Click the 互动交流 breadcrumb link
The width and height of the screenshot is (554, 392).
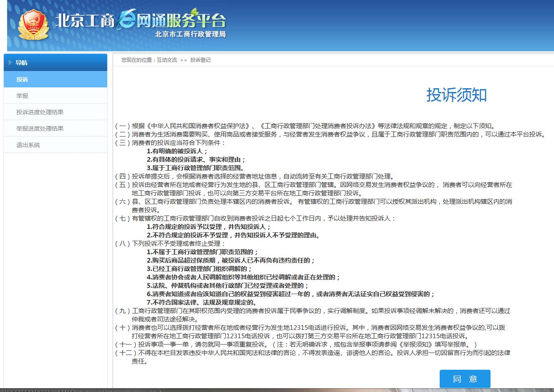pyautogui.click(x=168, y=60)
